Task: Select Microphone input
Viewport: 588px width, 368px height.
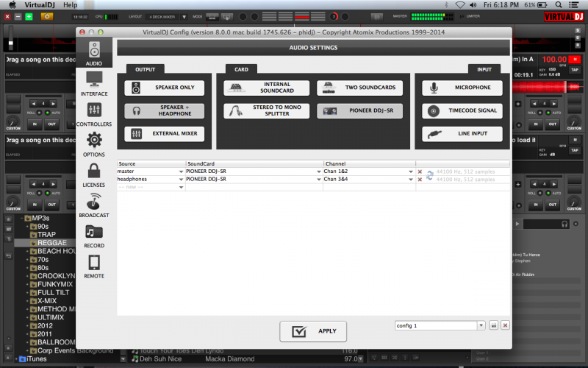Action: (462, 88)
